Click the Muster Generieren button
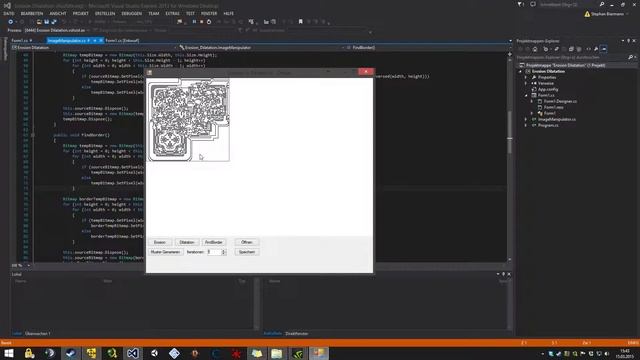Image resolution: width=640 pixels, height=360 pixels. (165, 252)
